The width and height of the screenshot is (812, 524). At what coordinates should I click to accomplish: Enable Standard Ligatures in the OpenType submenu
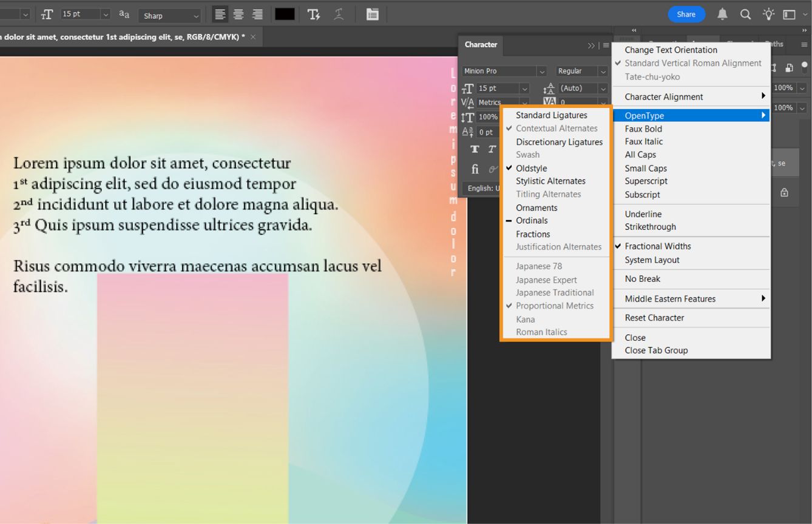tap(551, 115)
